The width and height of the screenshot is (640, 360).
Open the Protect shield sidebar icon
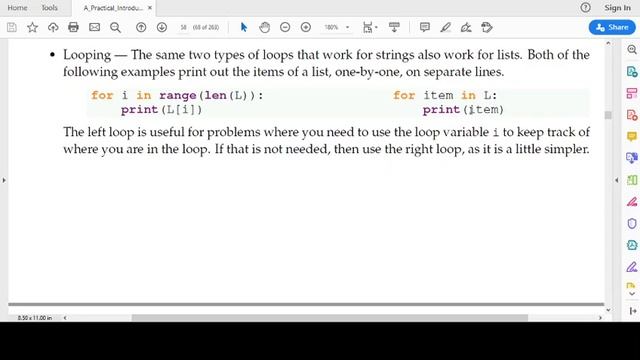coord(632,223)
